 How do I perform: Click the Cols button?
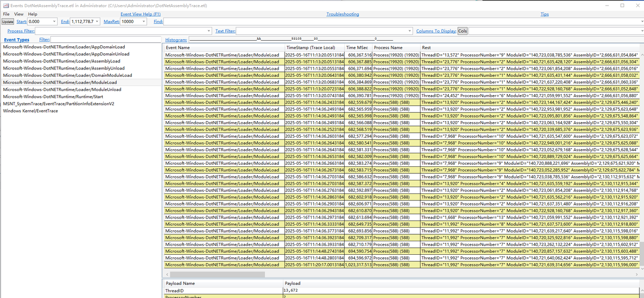point(462,31)
